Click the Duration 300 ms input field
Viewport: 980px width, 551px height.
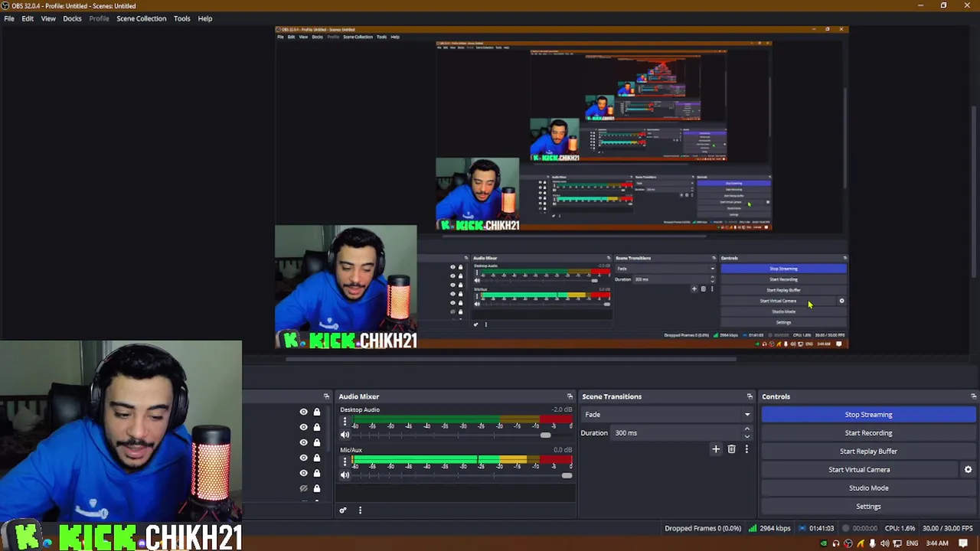point(677,433)
